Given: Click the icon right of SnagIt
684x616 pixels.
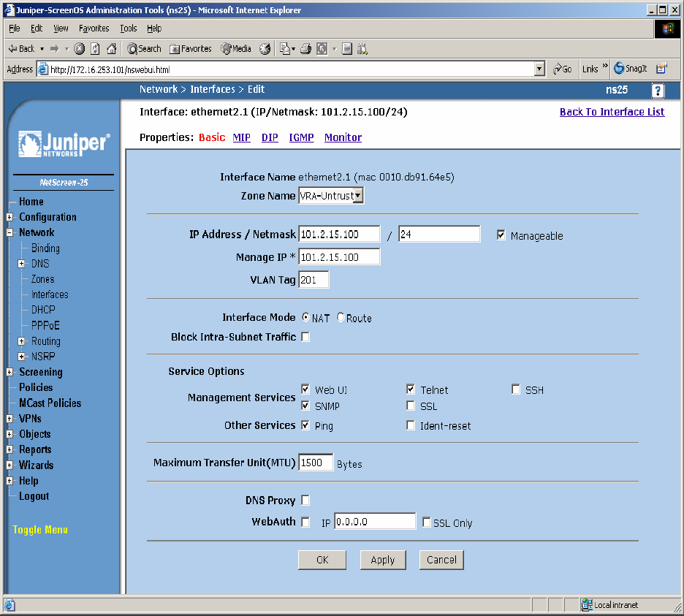Looking at the screenshot, I should point(662,69).
